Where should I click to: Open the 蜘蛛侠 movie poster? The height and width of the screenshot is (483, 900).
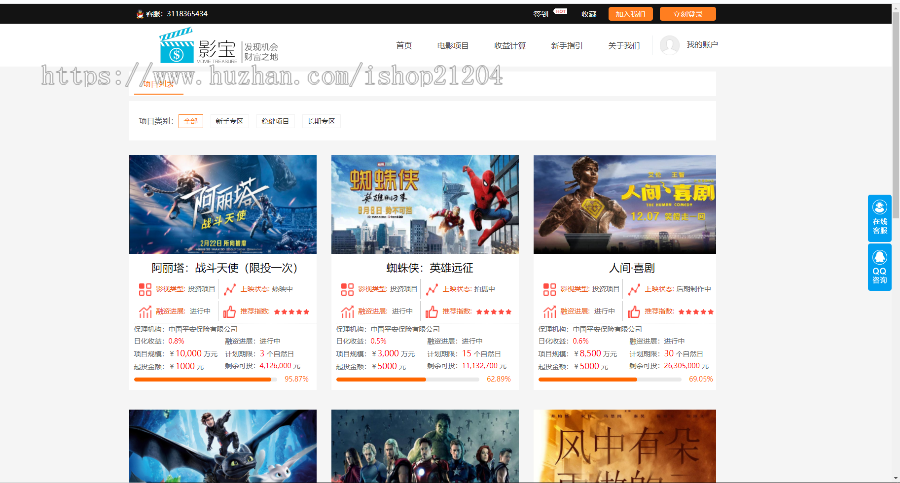[425, 204]
